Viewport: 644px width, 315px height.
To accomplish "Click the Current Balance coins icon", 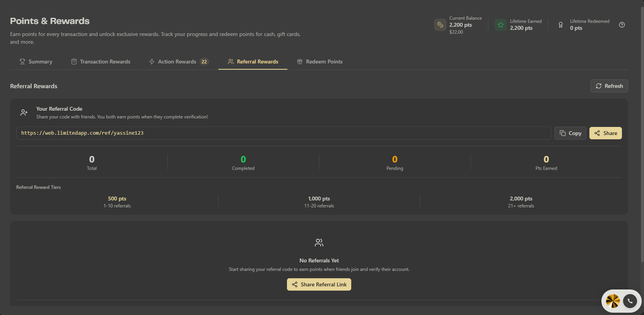I will click(440, 25).
